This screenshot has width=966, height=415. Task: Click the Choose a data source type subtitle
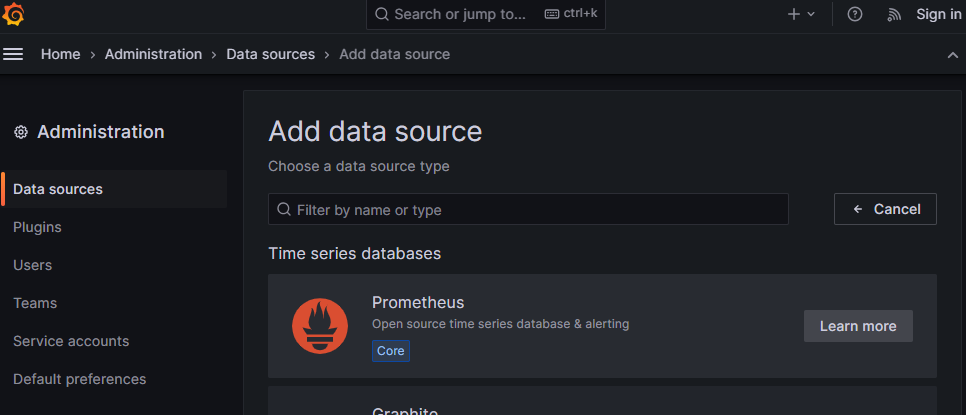(359, 166)
